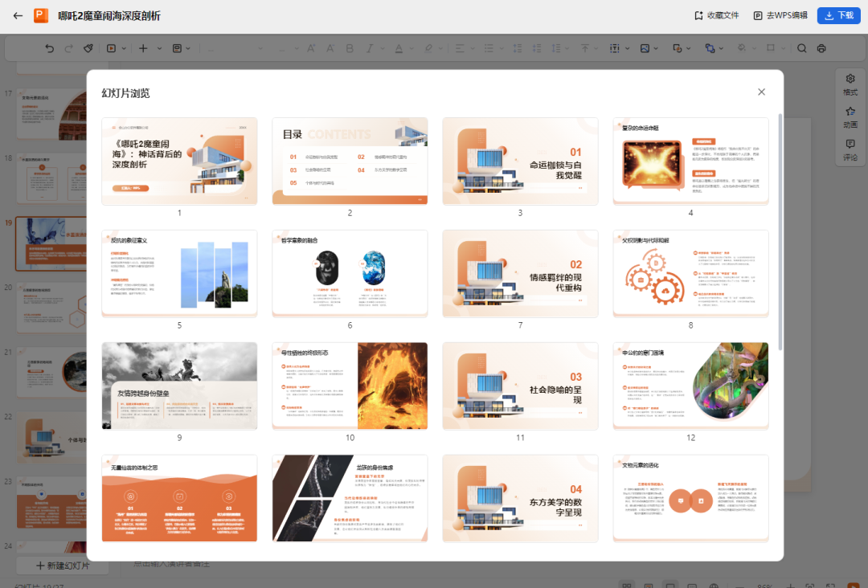
Task: Select slide 4 复杂的命运链 thumbnail
Action: [691, 161]
